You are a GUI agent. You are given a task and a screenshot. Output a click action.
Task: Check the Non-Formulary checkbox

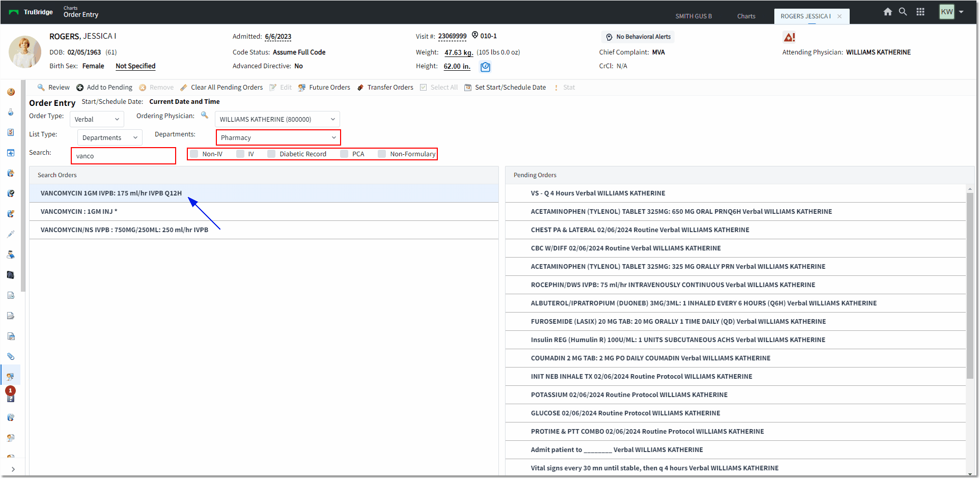tap(382, 154)
